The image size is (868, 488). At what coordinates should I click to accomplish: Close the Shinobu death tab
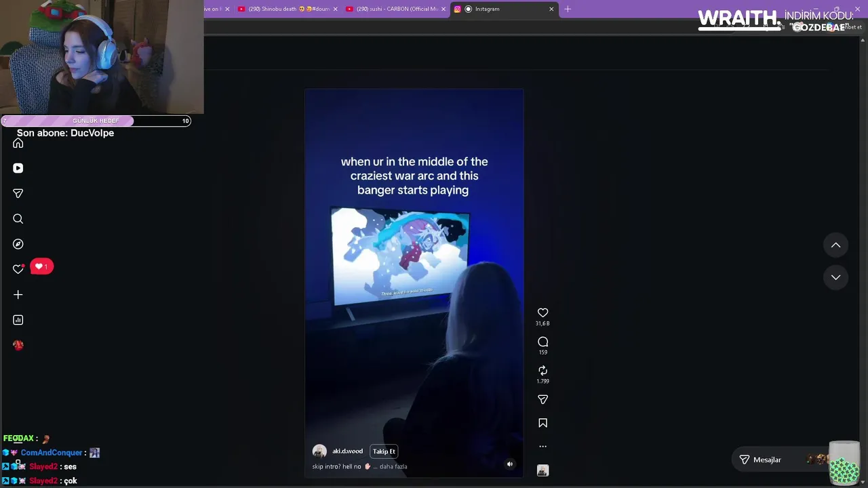pos(335,9)
